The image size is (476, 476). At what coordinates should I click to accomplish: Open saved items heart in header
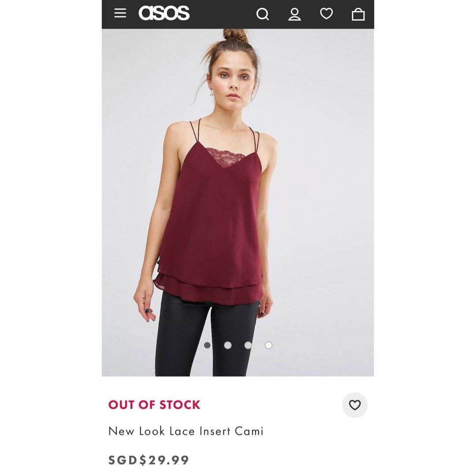coord(326,14)
